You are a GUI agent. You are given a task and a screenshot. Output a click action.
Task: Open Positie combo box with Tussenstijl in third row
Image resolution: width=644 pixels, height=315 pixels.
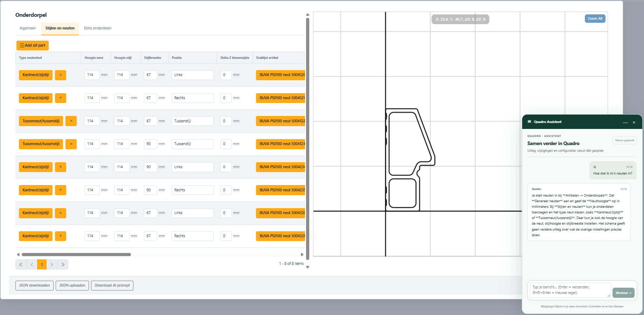click(x=193, y=121)
